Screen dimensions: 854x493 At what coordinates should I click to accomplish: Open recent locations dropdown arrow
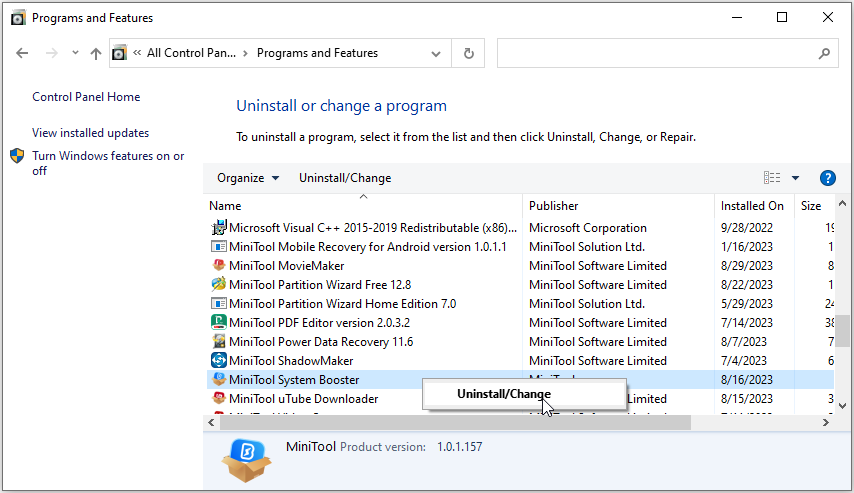click(x=75, y=53)
